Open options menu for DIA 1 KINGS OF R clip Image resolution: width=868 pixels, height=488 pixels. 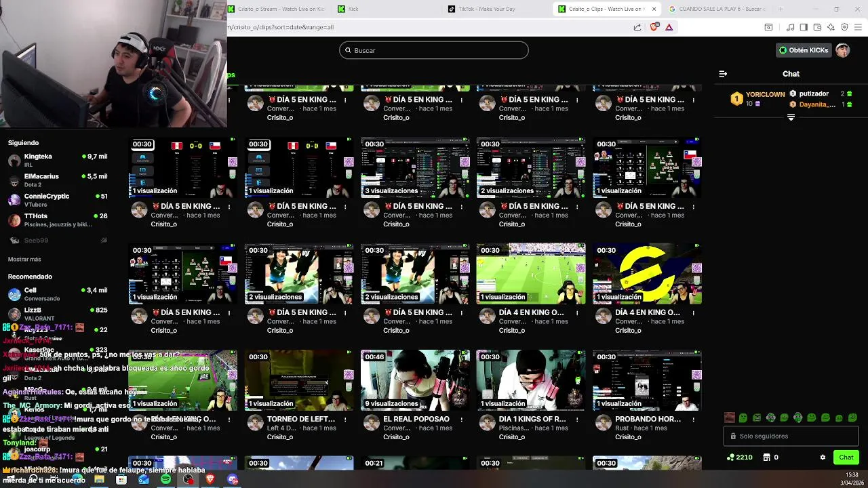click(x=577, y=420)
